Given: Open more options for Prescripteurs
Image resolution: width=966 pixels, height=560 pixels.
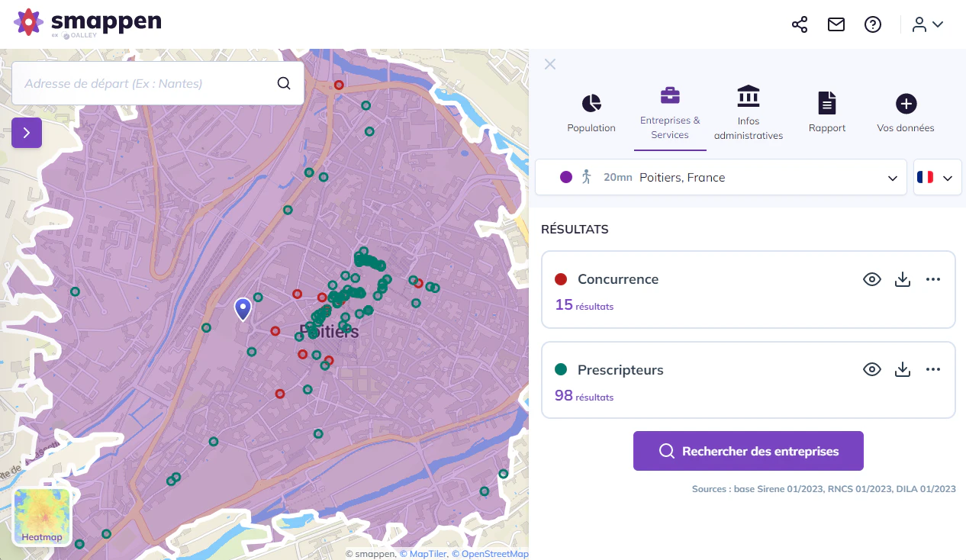Looking at the screenshot, I should coord(933,370).
